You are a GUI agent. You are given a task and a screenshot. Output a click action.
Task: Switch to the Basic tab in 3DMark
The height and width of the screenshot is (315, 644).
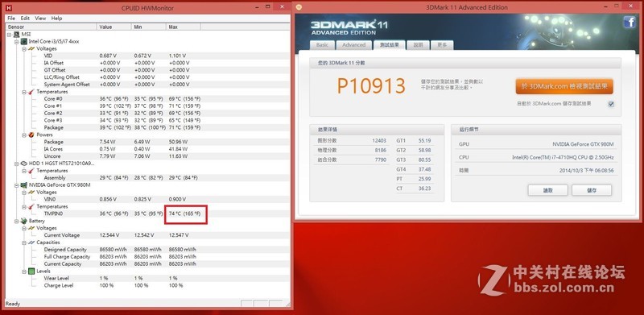323,45
